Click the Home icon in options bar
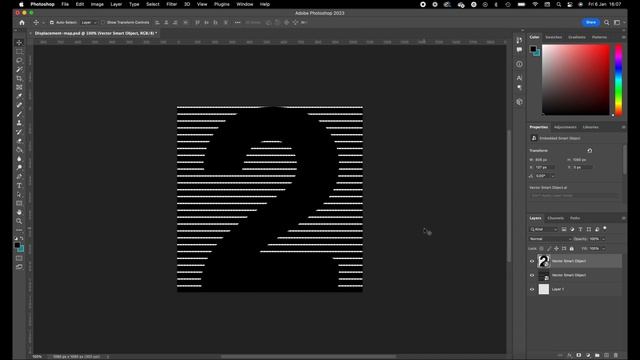This screenshot has height=360, width=640. click(x=22, y=23)
